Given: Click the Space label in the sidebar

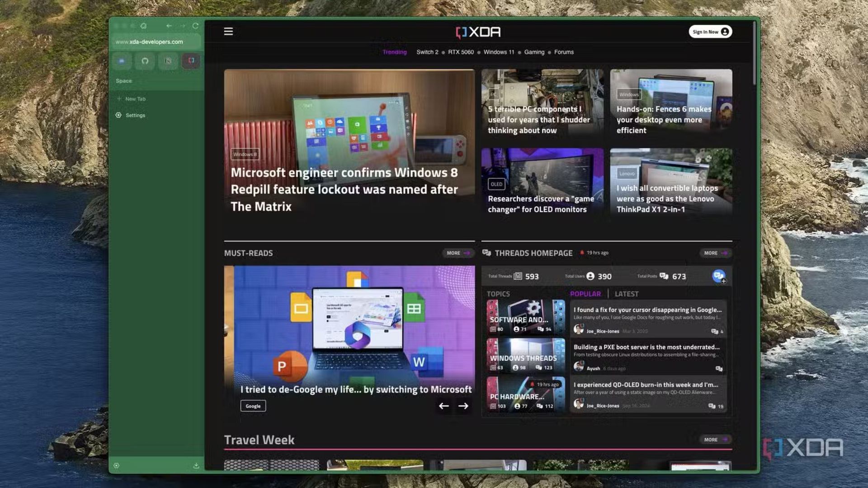Looking at the screenshot, I should 124,81.
